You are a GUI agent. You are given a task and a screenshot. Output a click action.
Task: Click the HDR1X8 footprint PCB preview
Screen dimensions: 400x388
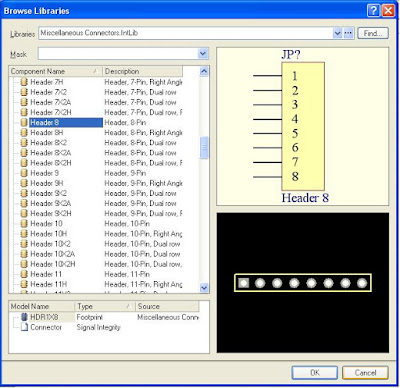pos(303,283)
